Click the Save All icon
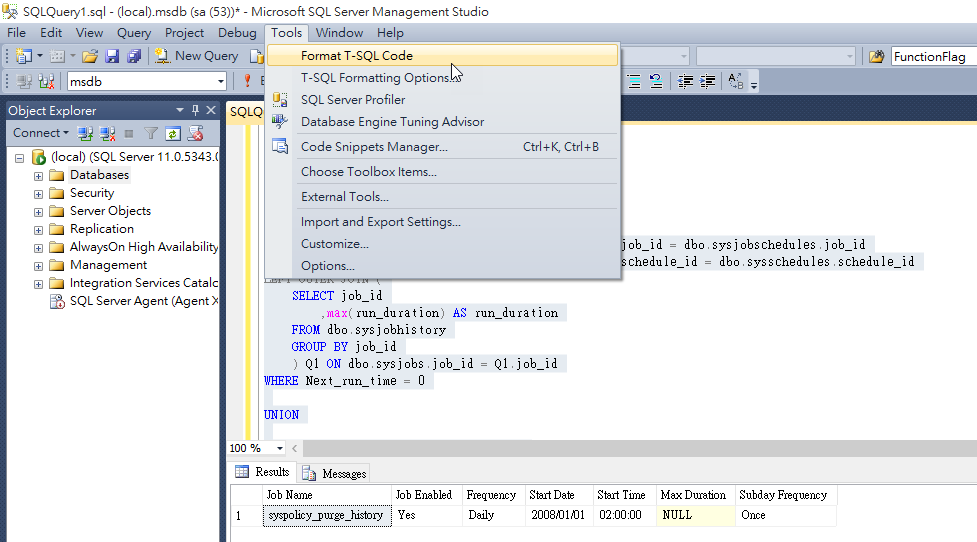Viewport: 977px width, 542px height. 134,56
